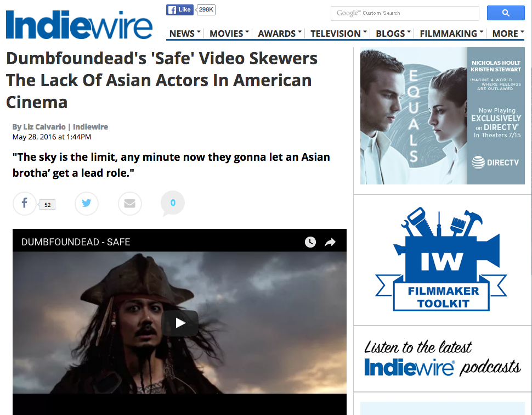Email article using envelope icon
532x415 pixels.
click(130, 204)
